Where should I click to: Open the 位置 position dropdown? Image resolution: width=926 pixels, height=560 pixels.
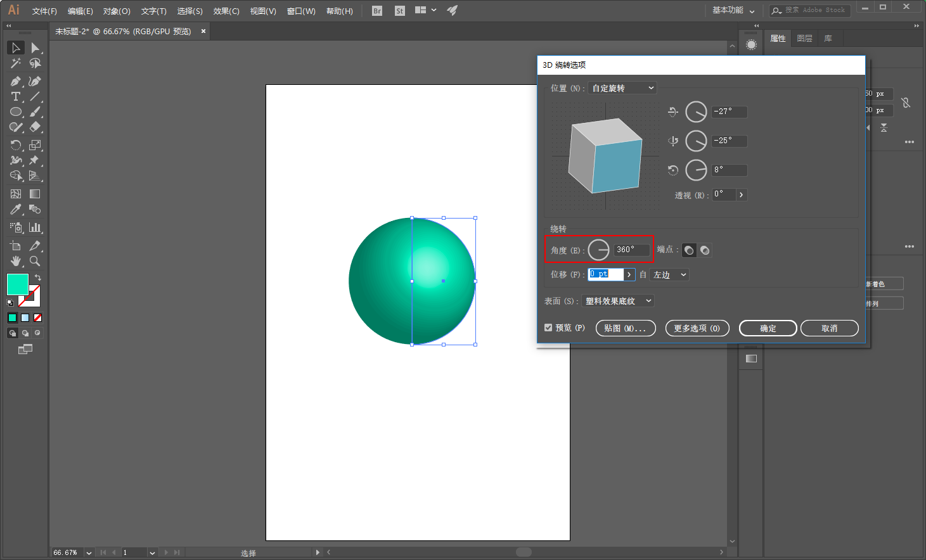tap(622, 88)
